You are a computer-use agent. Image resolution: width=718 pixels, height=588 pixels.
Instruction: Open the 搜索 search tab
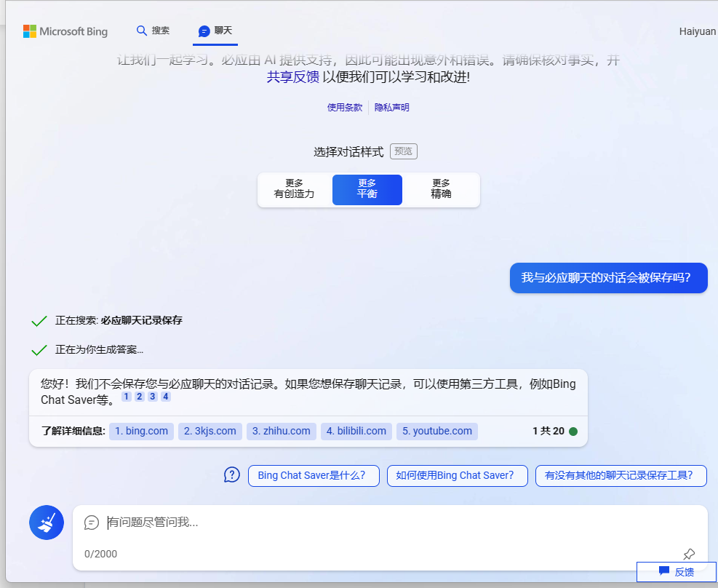click(x=153, y=31)
